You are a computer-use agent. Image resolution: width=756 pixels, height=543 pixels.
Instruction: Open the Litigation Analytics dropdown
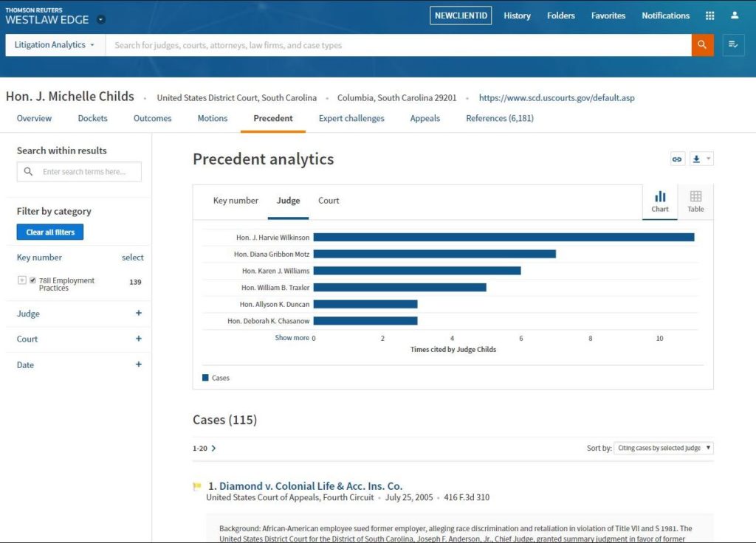55,45
